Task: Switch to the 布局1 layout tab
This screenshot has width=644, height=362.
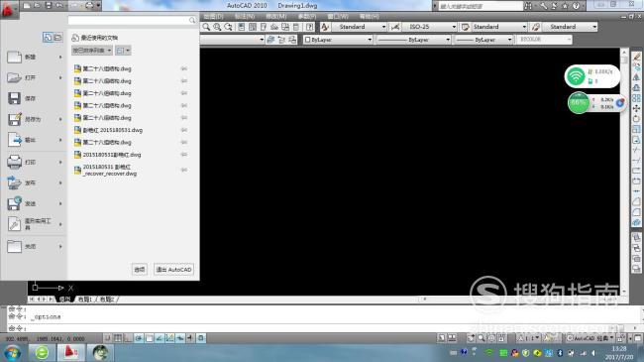Action: click(x=85, y=300)
